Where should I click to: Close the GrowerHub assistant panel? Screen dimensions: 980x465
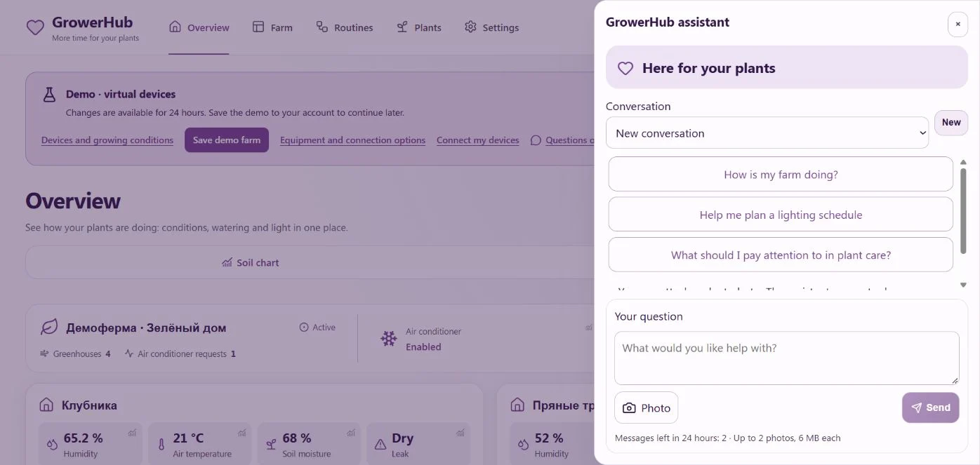958,24
